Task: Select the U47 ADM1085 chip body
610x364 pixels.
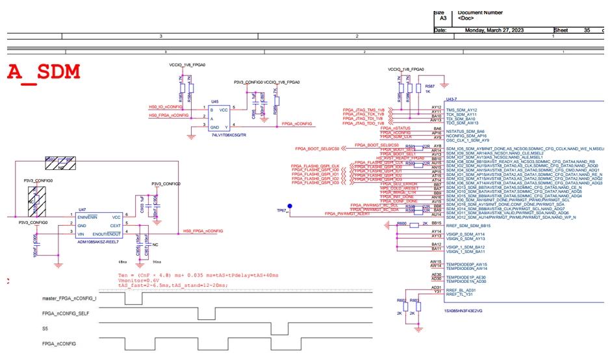Action: coord(99,225)
